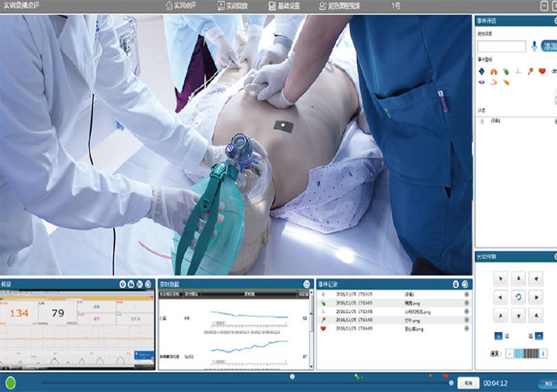557x392 pixels.
Task: Collapse the 事件评语 panel header button
Action: pos(554,22)
